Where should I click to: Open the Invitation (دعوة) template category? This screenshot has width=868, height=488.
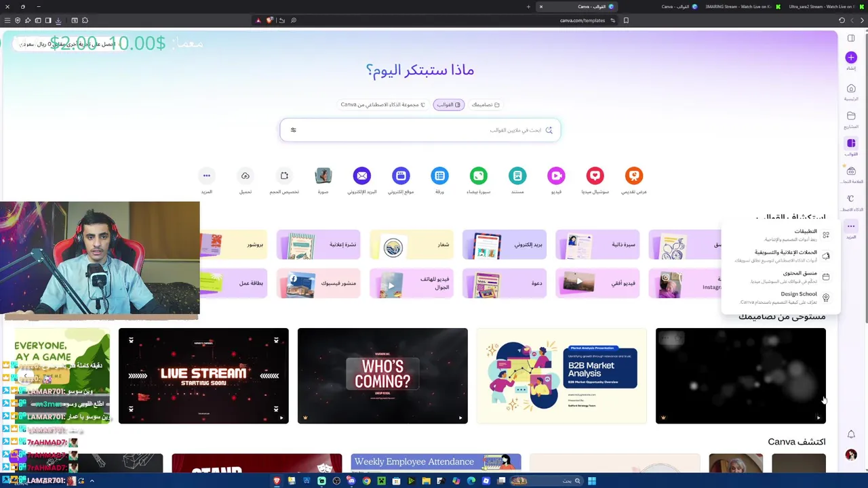505,283
